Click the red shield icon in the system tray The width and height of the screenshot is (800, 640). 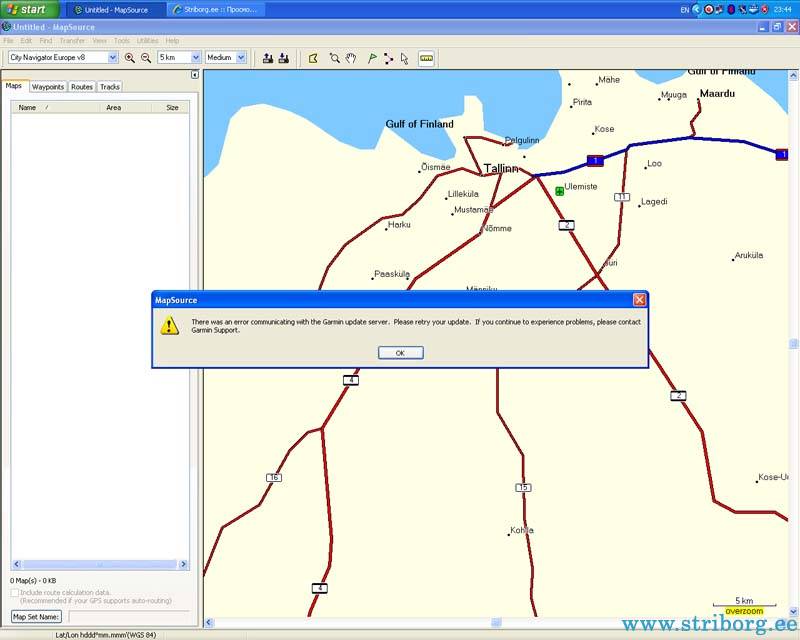tap(764, 9)
